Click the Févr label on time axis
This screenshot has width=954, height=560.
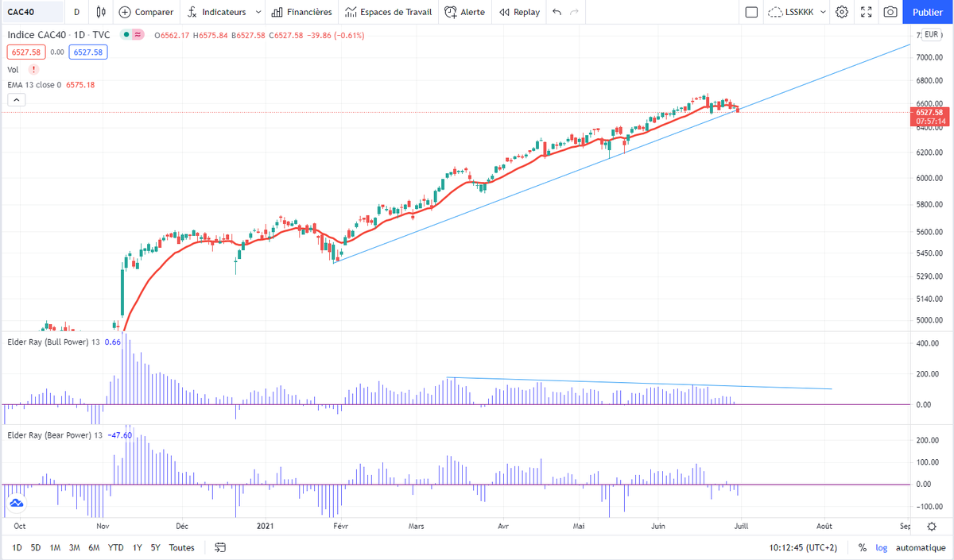341,526
